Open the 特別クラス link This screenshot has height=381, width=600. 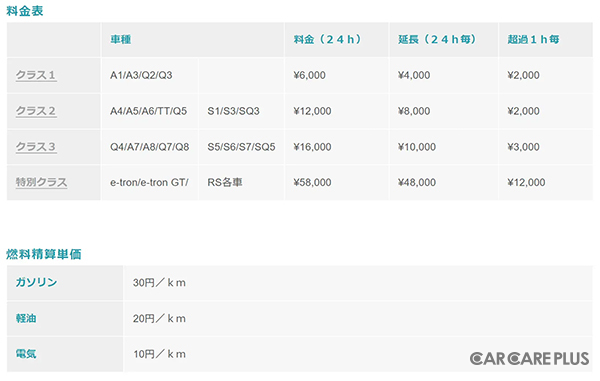(x=41, y=182)
